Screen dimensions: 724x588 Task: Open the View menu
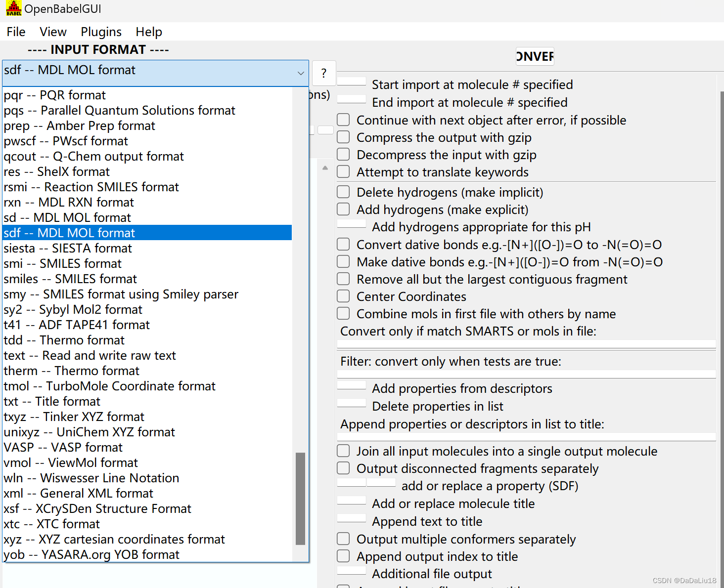53,32
